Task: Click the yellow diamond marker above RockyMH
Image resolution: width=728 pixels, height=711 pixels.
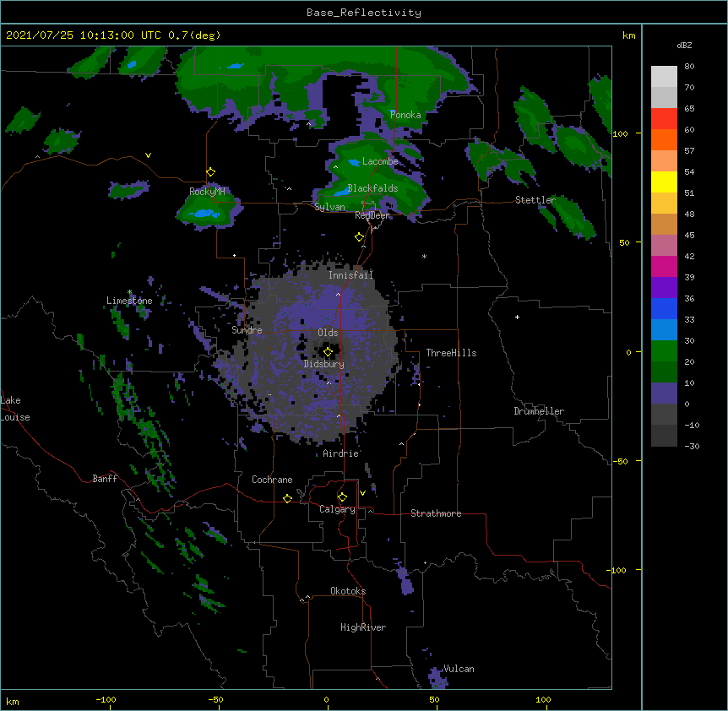Action: [210, 172]
